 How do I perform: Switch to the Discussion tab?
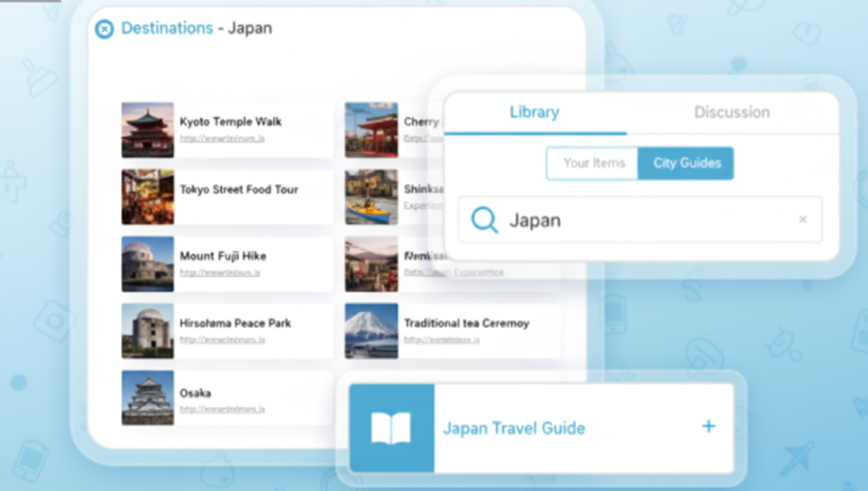(x=732, y=113)
